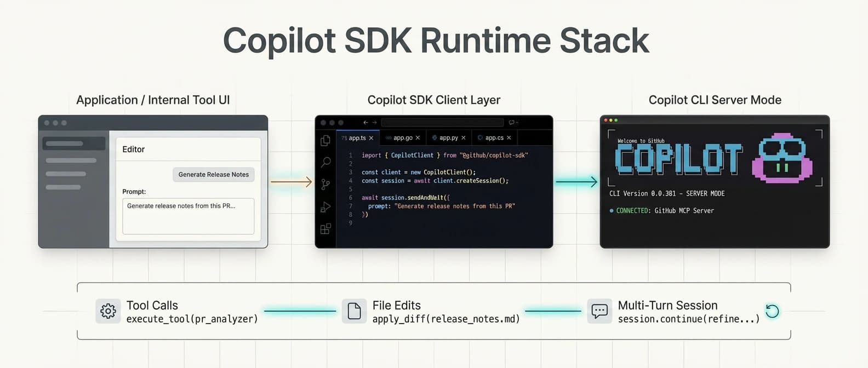Close the app.go tab
868x368 pixels.
coord(418,138)
